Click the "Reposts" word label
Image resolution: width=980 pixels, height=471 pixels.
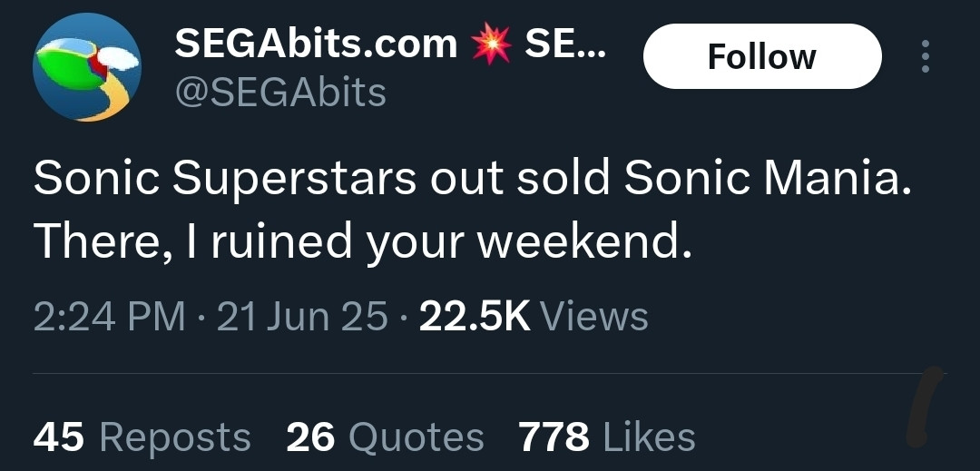coord(175,436)
